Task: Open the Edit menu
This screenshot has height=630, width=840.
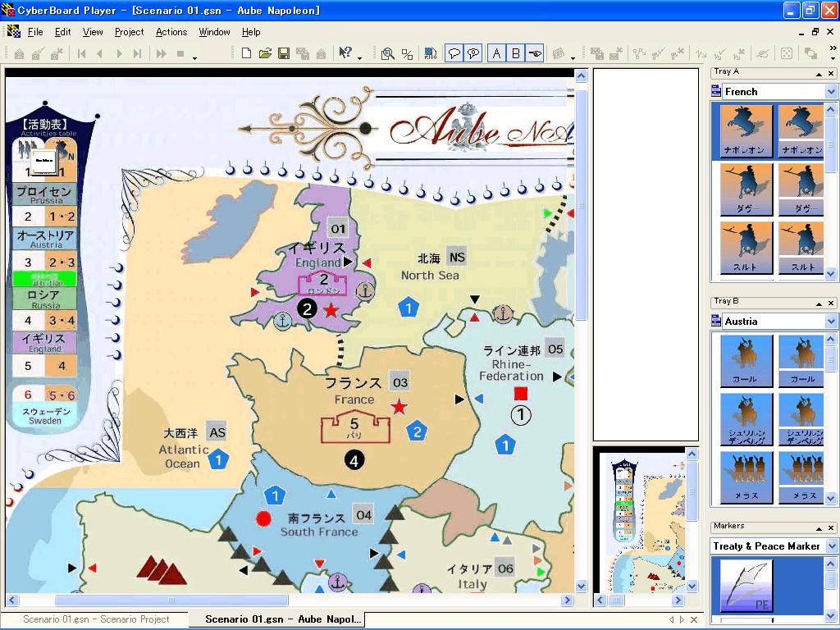Action: point(62,32)
